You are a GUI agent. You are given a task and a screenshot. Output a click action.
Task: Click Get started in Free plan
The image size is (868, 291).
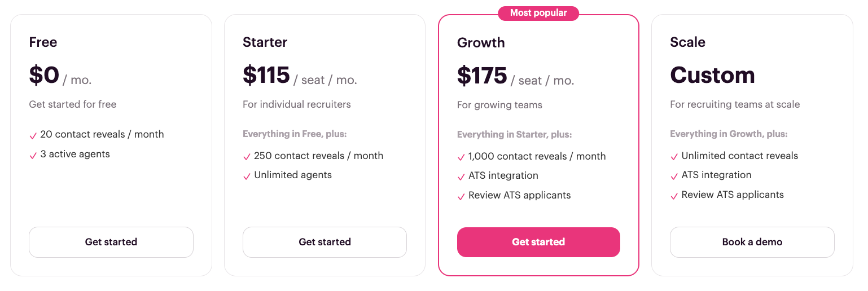point(111,242)
